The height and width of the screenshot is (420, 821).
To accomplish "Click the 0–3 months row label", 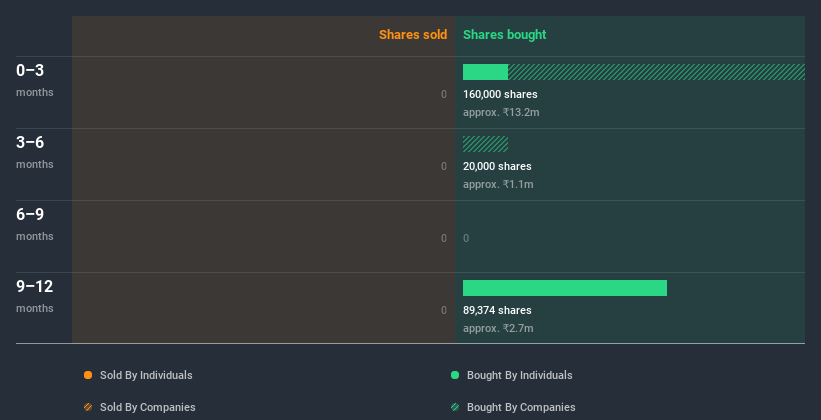I will point(35,80).
